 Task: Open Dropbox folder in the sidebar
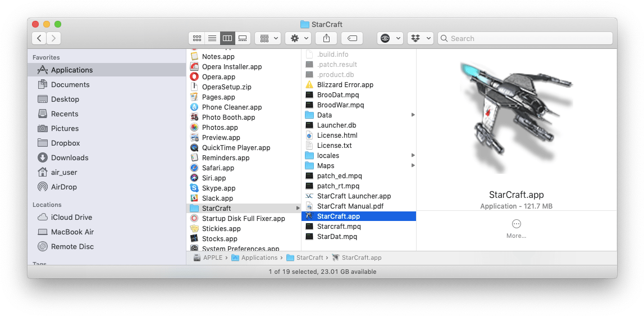[107, 143]
